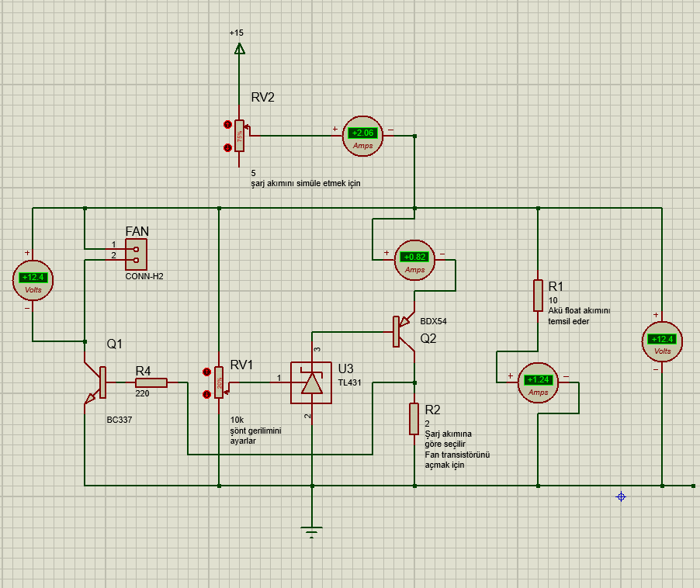Image resolution: width=700 pixels, height=588 pixels.
Task: Click the ground symbol below U3
Action: click(311, 532)
